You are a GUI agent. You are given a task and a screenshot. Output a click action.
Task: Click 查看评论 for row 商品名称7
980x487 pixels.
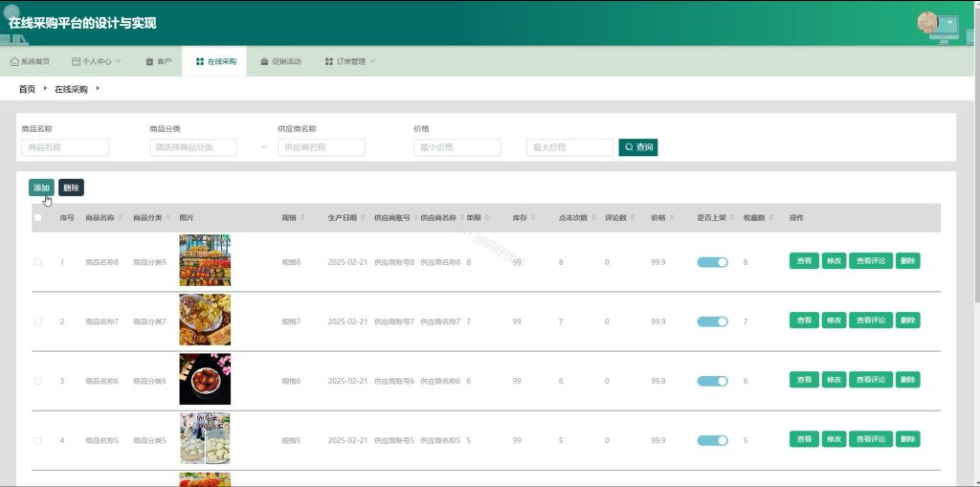tap(871, 321)
